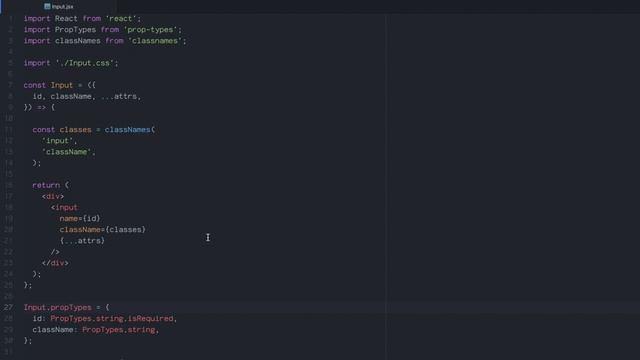
Task: Click the classNames identifier in third import
Action: pos(78,41)
